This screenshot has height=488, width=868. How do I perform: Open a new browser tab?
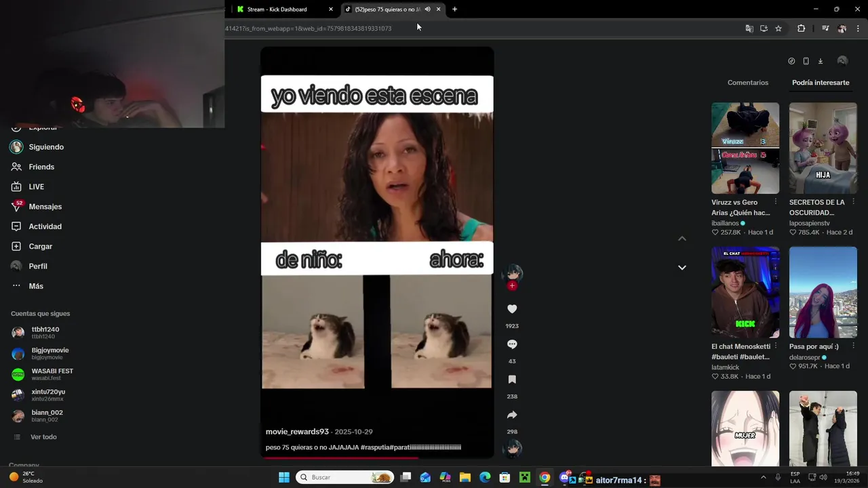tap(454, 9)
